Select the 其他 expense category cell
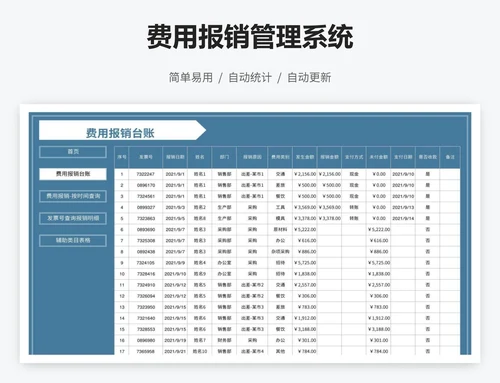This screenshot has width=500, height=383. [x=280, y=351]
